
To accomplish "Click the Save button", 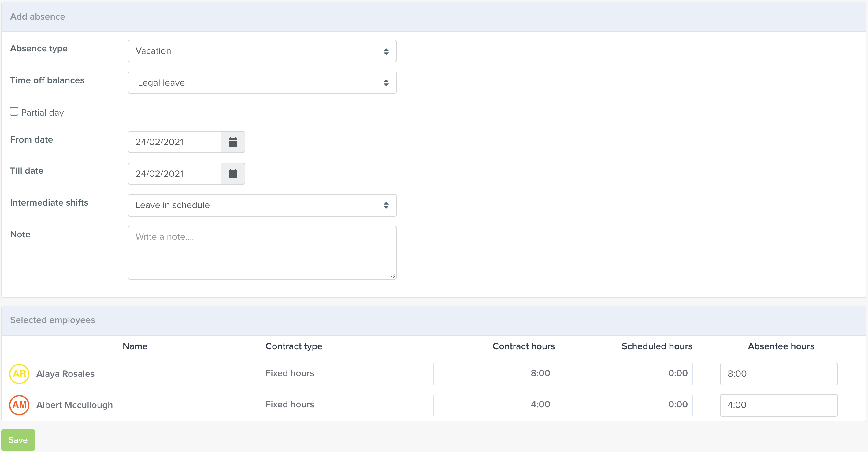I will [18, 440].
